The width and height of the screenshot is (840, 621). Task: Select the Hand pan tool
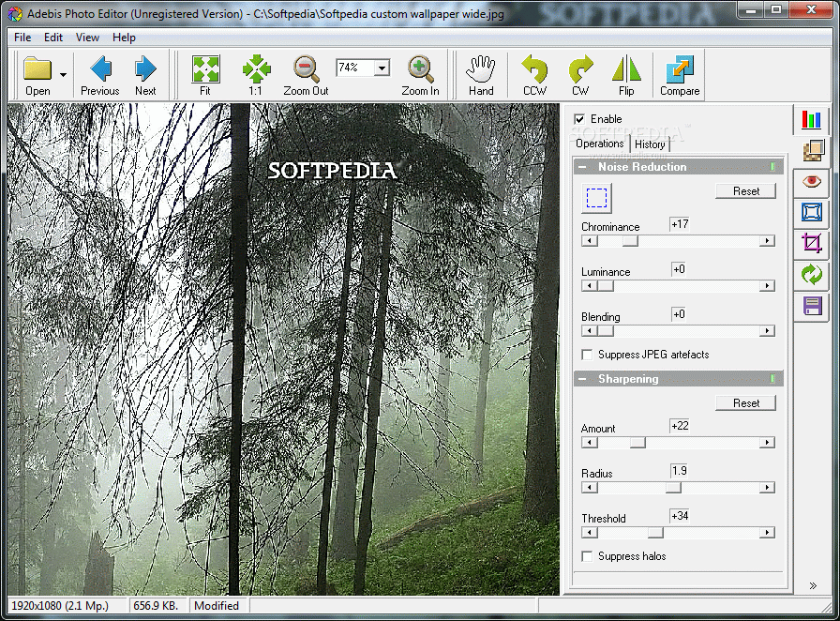(x=481, y=75)
